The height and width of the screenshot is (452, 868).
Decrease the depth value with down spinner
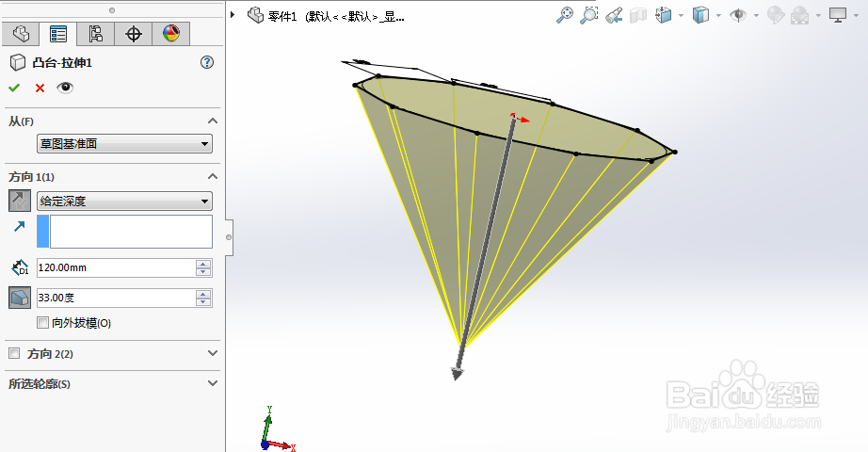pyautogui.click(x=203, y=272)
